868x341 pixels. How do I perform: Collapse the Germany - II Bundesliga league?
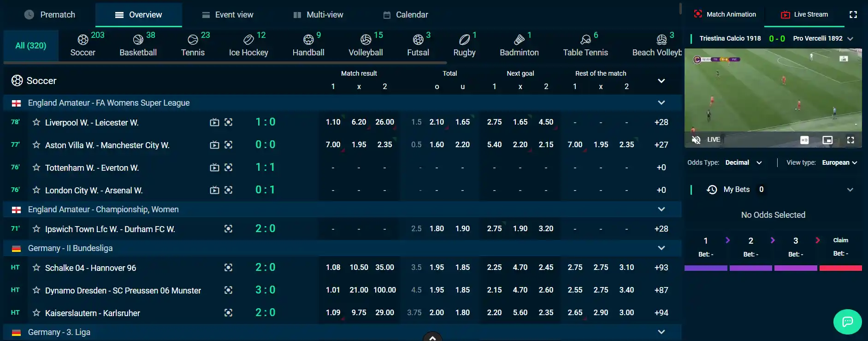point(661,248)
